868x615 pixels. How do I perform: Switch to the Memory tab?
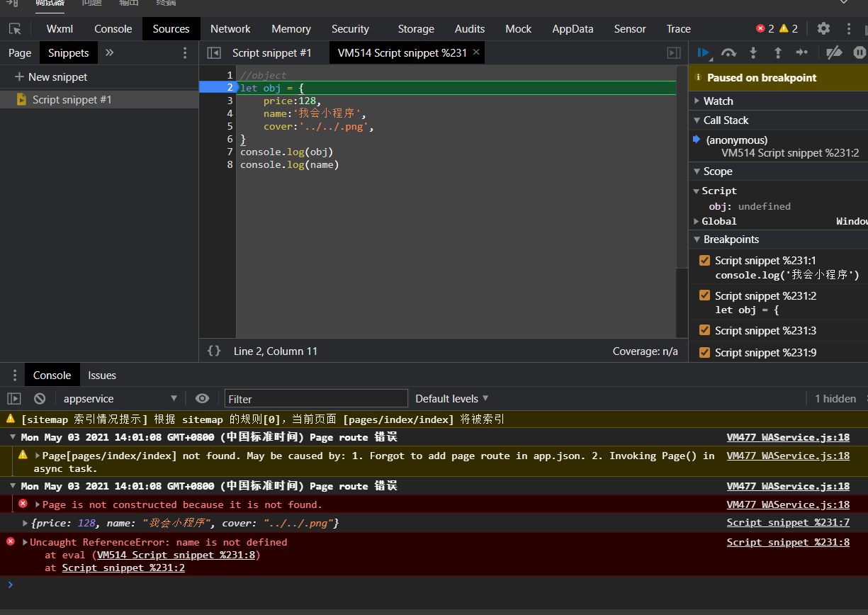[291, 29]
